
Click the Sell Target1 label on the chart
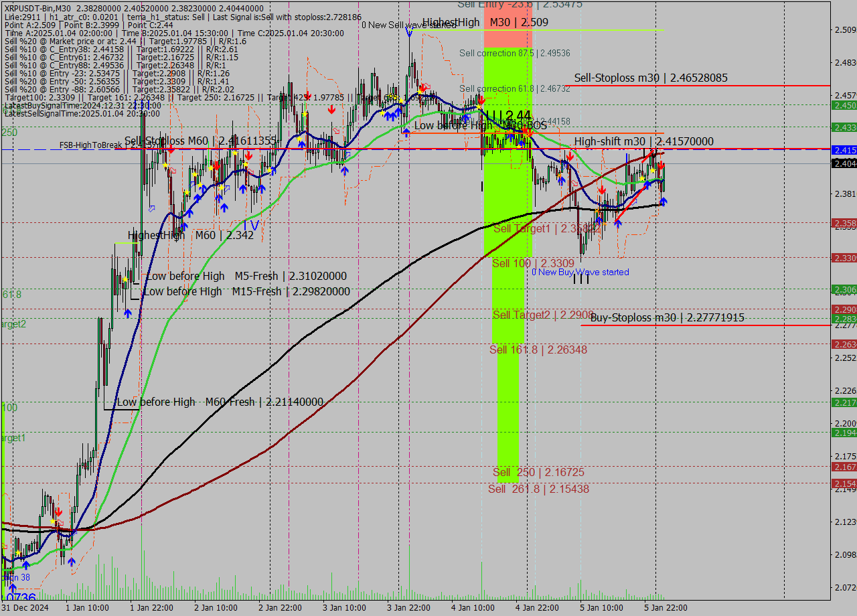(x=547, y=229)
